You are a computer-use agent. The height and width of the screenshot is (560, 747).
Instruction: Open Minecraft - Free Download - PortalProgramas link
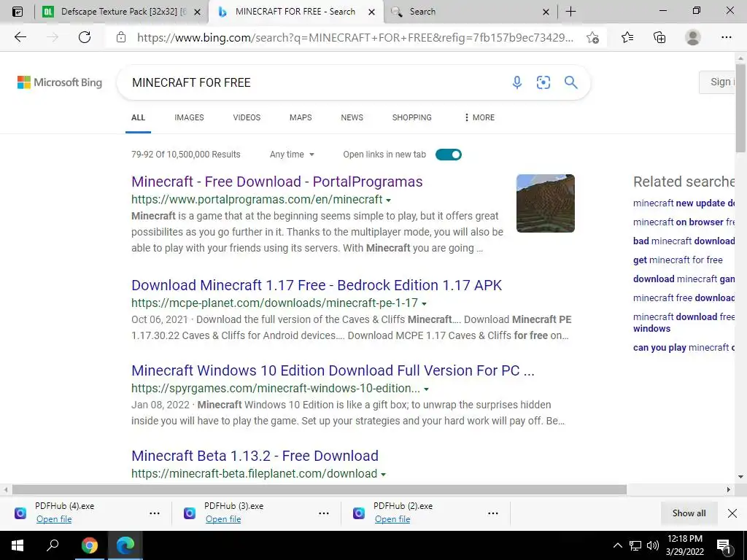pos(276,182)
